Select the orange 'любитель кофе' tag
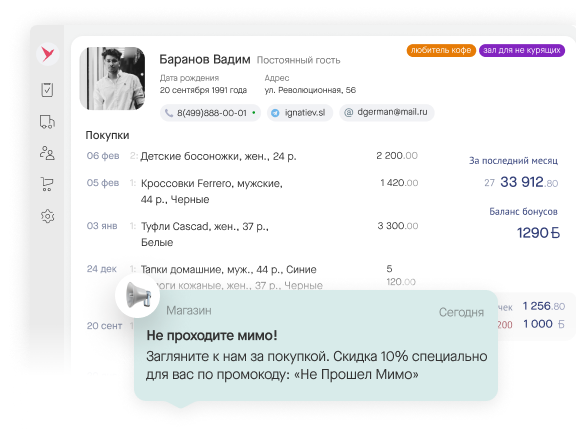 coord(441,50)
